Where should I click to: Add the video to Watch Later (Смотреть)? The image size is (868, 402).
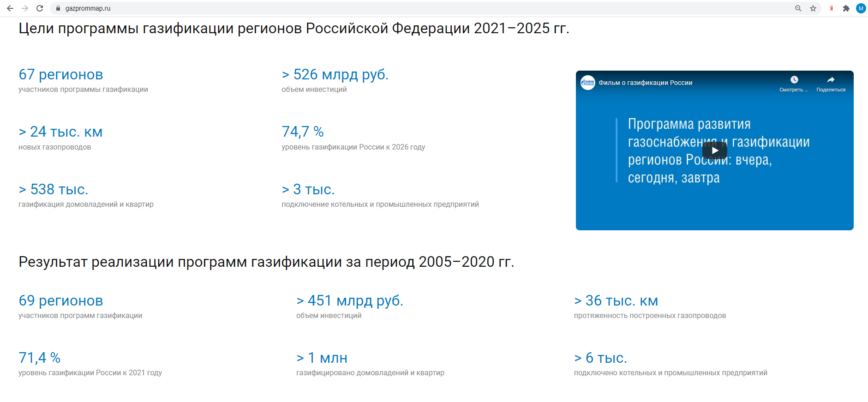click(794, 83)
